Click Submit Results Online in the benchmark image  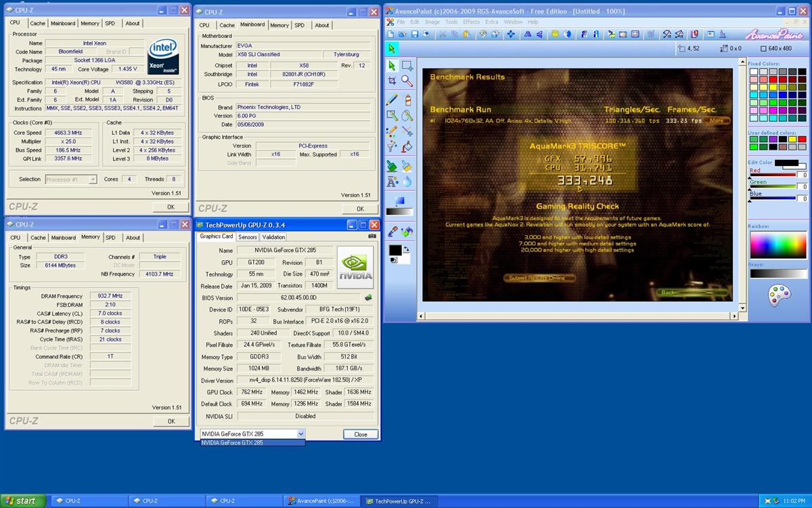pyautogui.click(x=541, y=278)
